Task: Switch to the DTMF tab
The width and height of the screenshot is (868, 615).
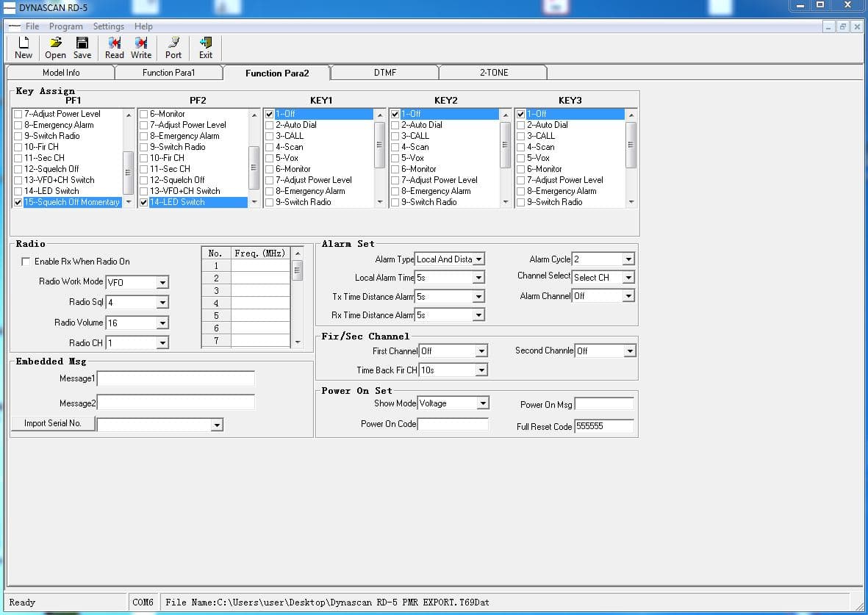Action: click(x=384, y=73)
